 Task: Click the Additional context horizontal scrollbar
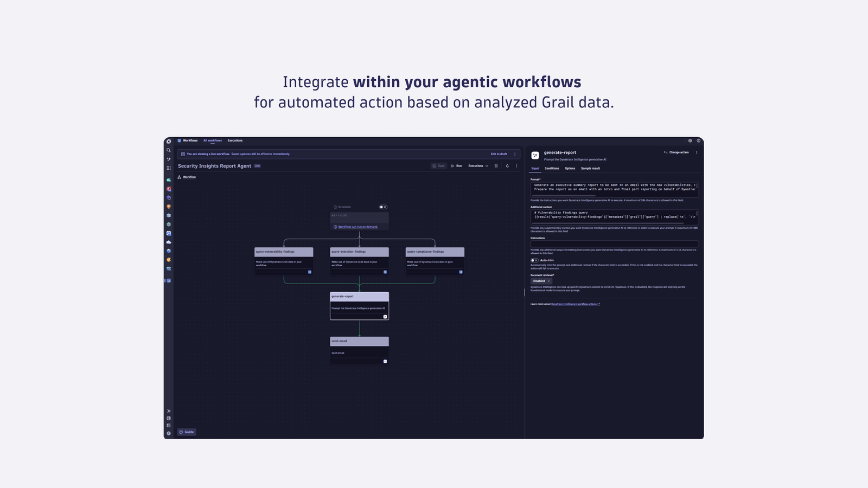[x=608, y=223]
